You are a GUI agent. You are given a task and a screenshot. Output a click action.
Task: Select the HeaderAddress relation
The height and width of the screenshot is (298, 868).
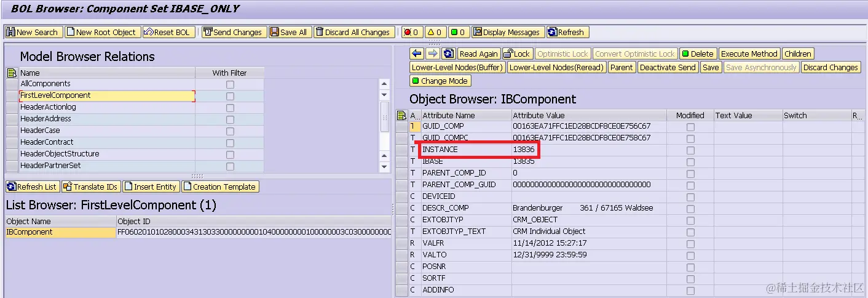click(107, 119)
